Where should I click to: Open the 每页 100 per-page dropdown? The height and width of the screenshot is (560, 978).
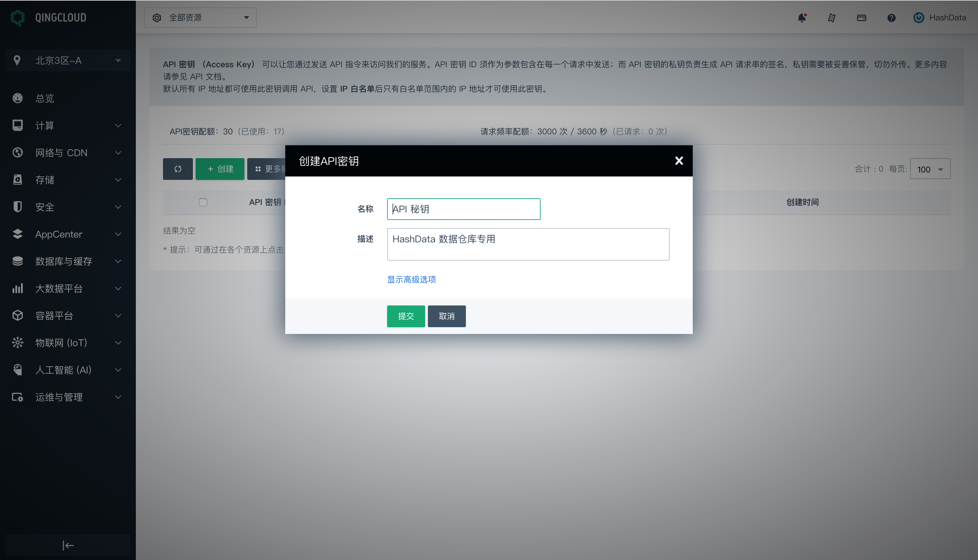coord(930,169)
